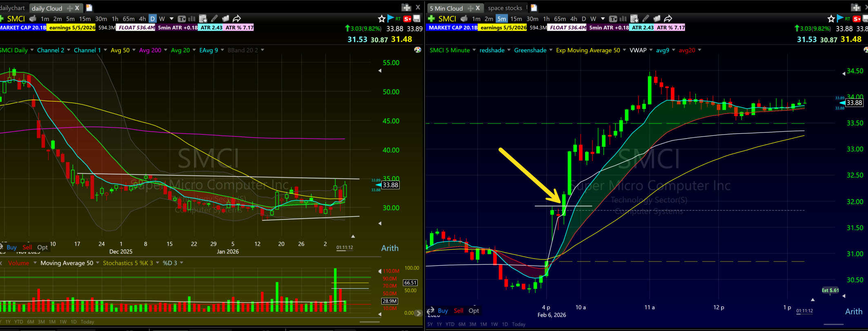
Task: Click the favorite star icon in 5 Min Cloud
Action: [831, 18]
